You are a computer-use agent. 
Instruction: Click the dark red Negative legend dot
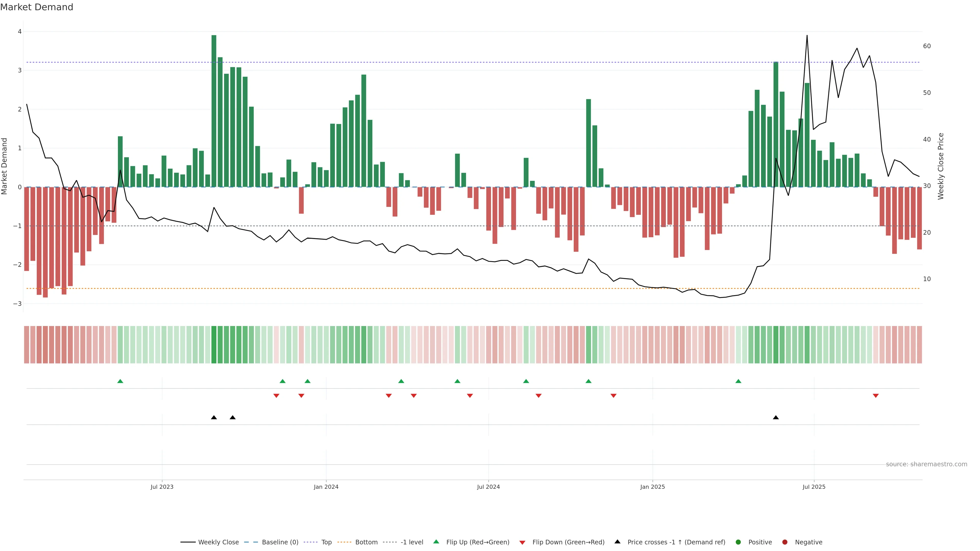785,542
